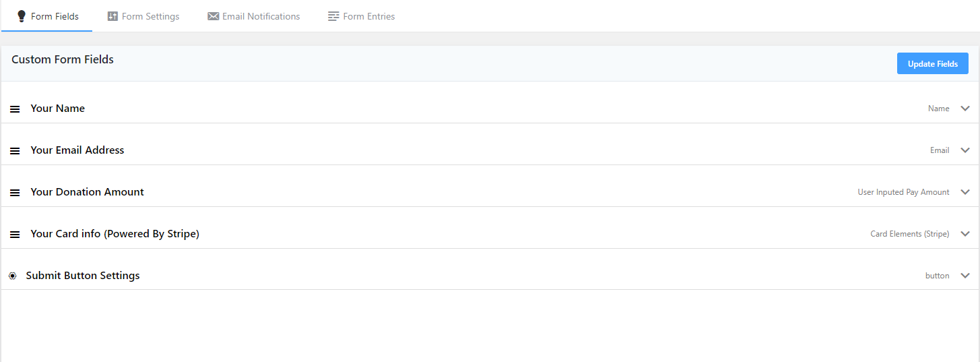Click the lightbulb icon on Form Fields tab
980x362 pixels.
[22, 16]
